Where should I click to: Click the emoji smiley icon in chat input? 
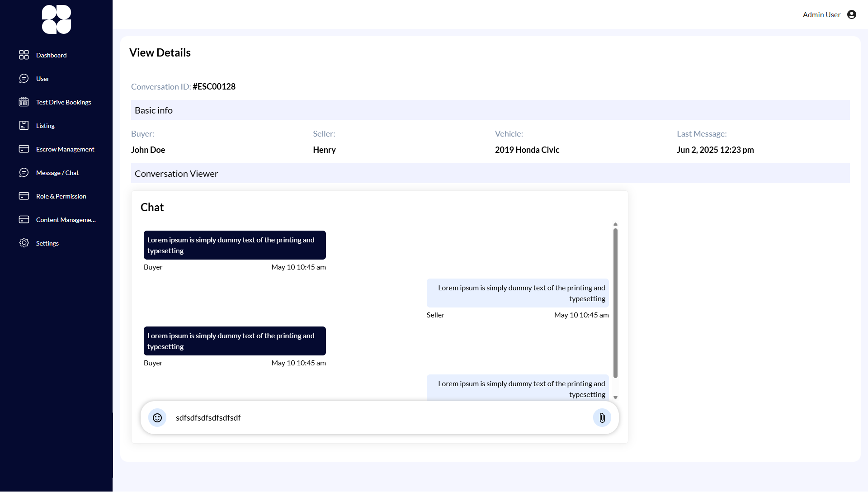157,418
